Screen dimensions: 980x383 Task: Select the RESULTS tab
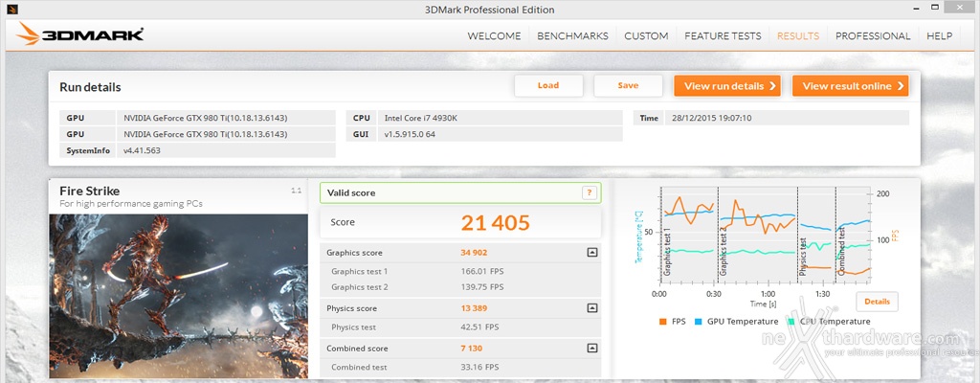(x=798, y=36)
